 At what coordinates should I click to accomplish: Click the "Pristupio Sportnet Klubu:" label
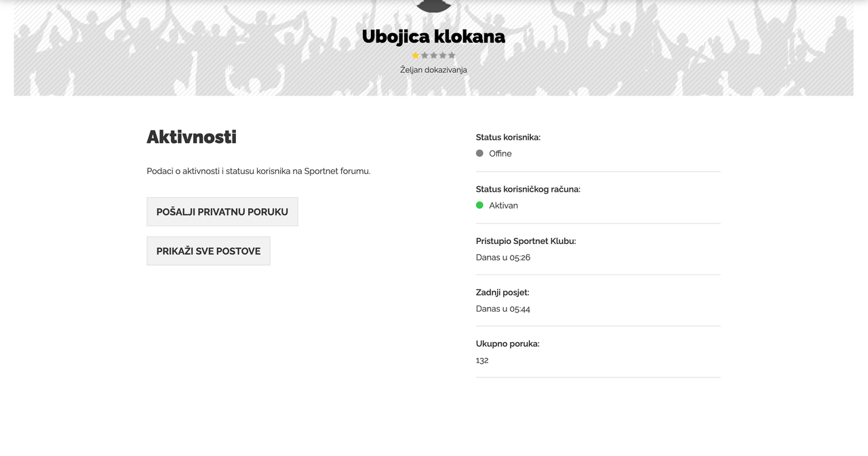pos(526,241)
